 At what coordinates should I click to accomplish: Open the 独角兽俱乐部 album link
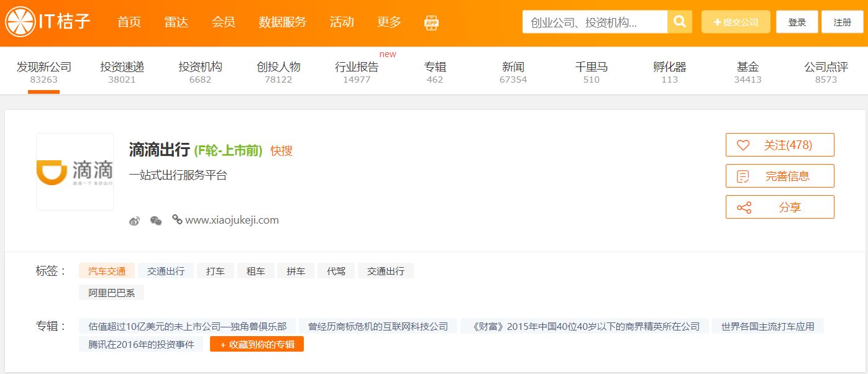[x=188, y=326]
